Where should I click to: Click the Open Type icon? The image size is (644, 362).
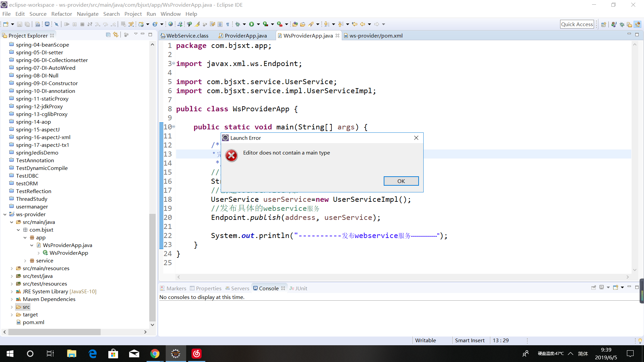(294, 24)
